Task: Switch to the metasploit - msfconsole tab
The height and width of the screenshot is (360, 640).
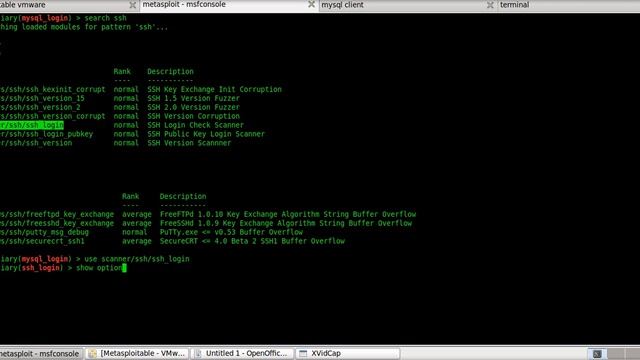Action: click(x=184, y=4)
